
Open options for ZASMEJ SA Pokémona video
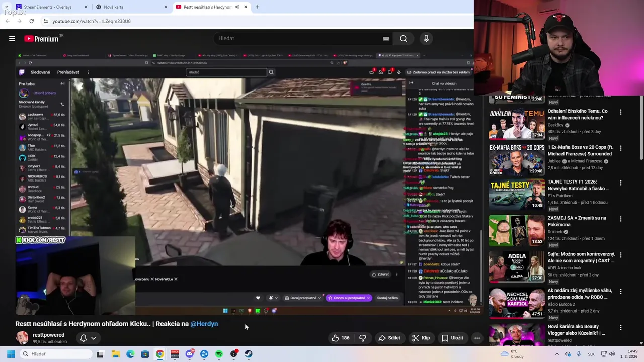(x=620, y=219)
